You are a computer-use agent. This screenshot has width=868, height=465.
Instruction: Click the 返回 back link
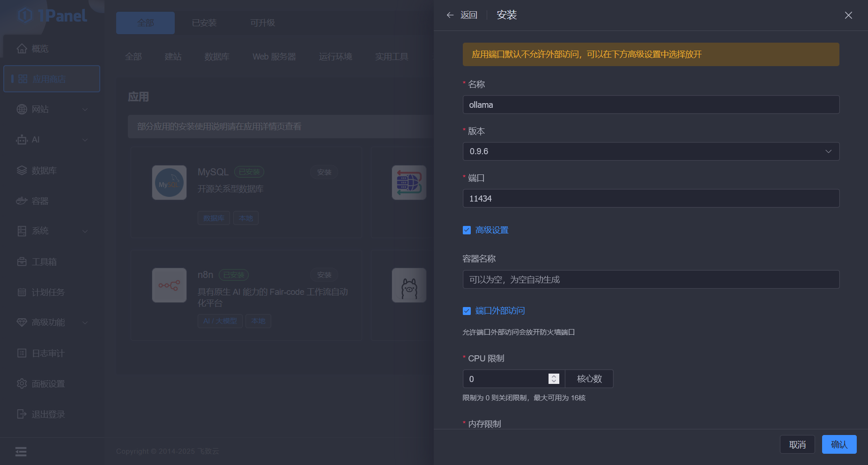(468, 15)
